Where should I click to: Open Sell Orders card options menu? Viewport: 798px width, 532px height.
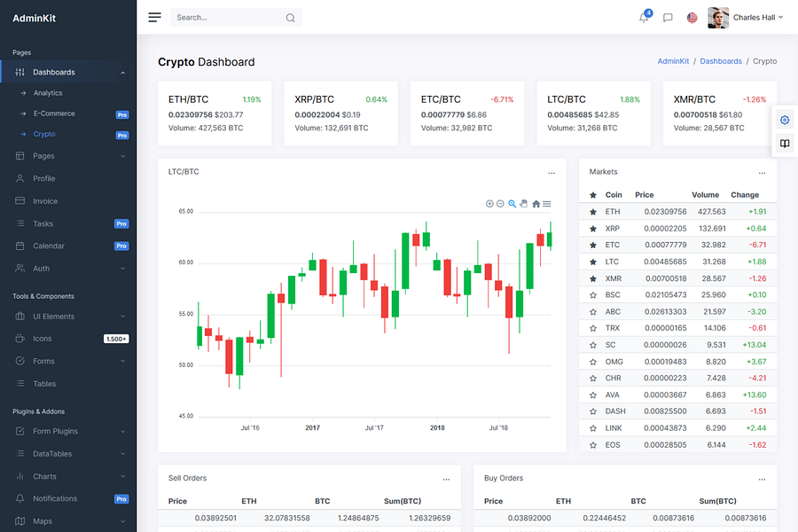446,480
